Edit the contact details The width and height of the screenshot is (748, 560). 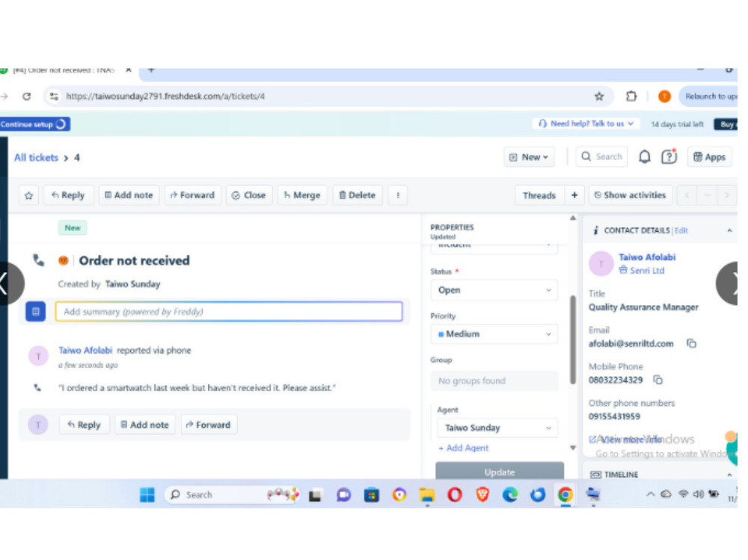(681, 231)
